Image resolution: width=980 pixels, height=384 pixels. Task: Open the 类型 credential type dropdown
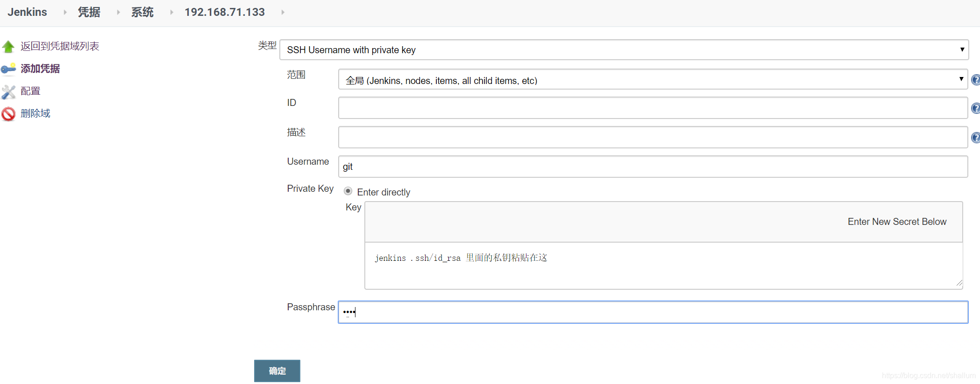624,50
